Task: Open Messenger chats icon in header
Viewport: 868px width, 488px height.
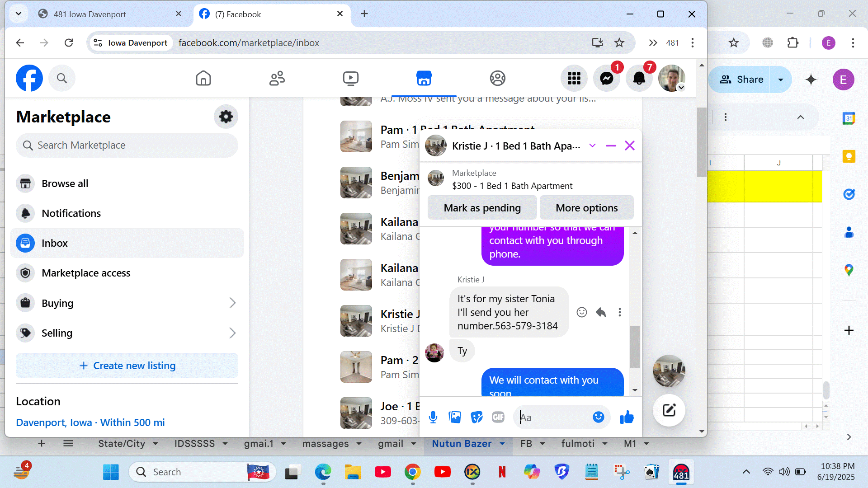Action: [x=606, y=79]
